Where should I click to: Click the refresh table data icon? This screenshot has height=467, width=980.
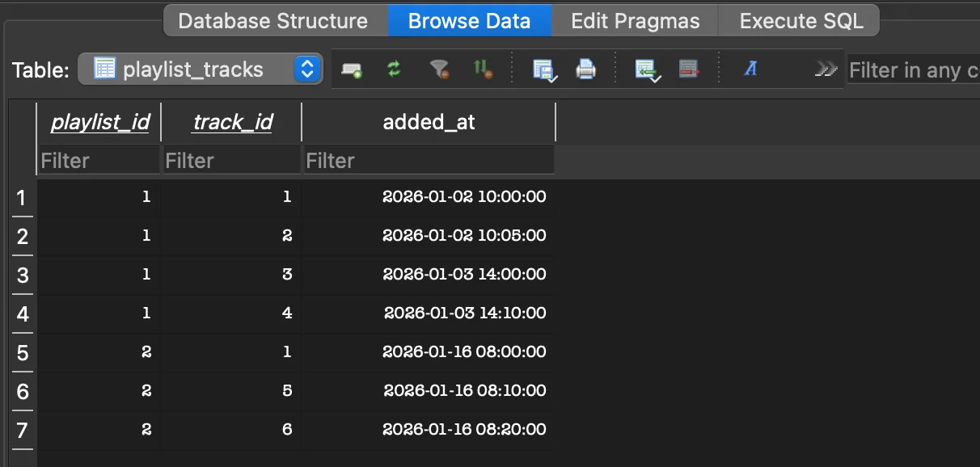(x=394, y=69)
